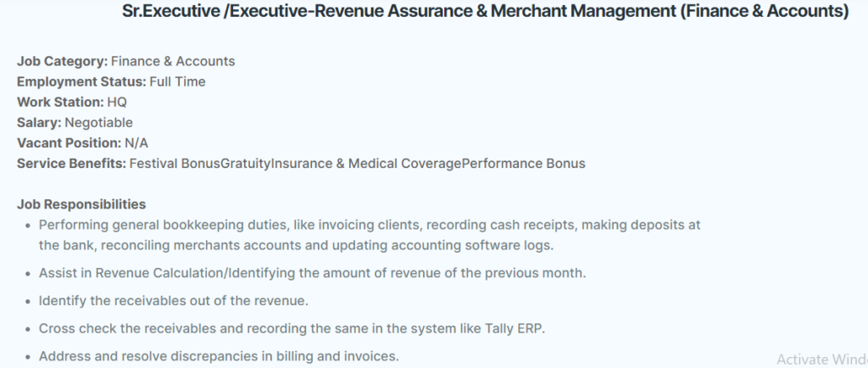This screenshot has width=868, height=368.
Task: Click the Assist in Revenue Calculation bullet
Action: click(x=312, y=273)
